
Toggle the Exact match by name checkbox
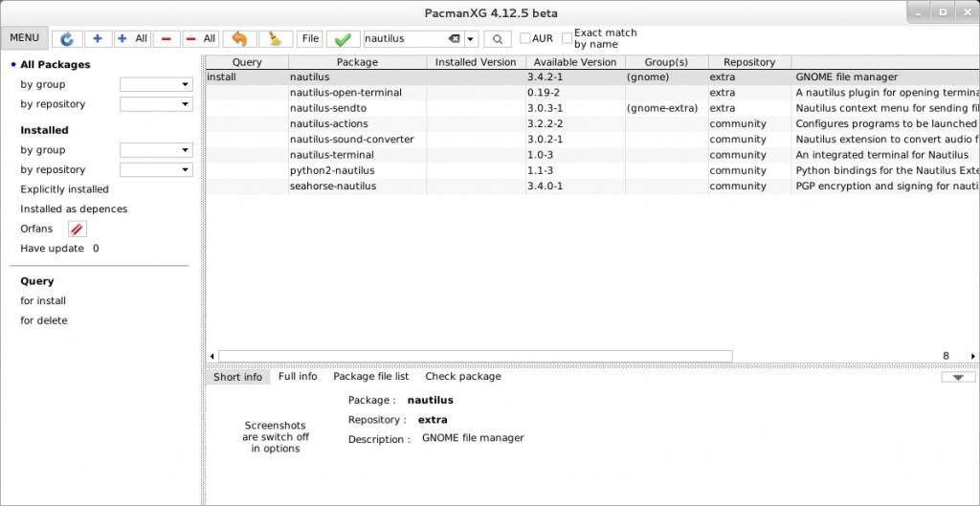567,38
